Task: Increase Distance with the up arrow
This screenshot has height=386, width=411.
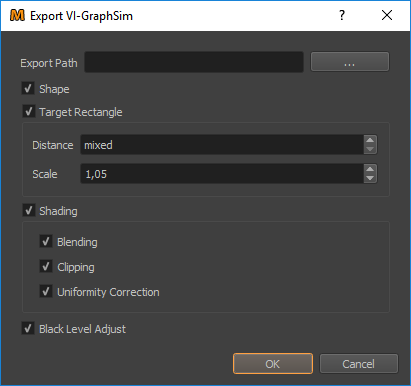Action: (370, 140)
